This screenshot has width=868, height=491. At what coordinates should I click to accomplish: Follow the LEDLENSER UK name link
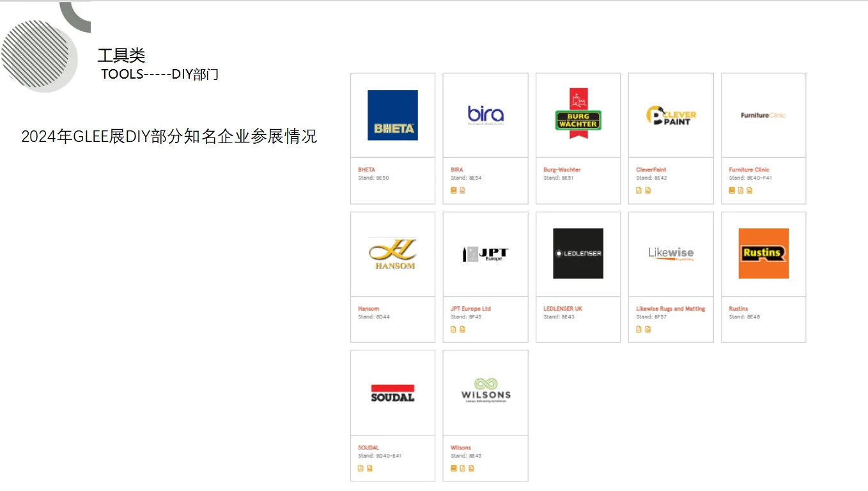point(563,309)
